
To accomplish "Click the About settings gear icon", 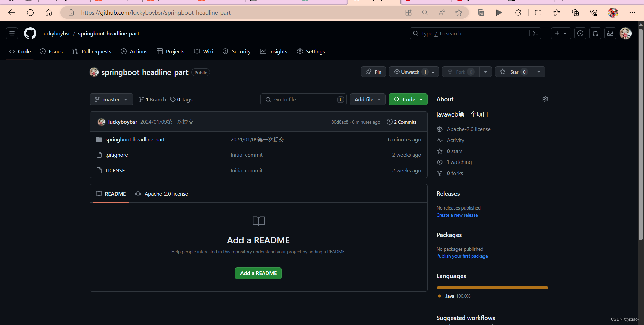I will click(545, 99).
